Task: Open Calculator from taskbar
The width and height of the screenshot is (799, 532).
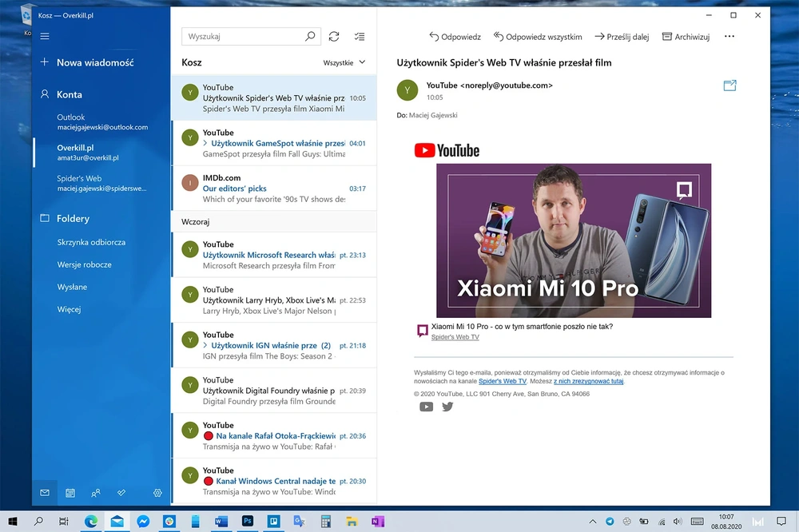Action: coord(326,522)
